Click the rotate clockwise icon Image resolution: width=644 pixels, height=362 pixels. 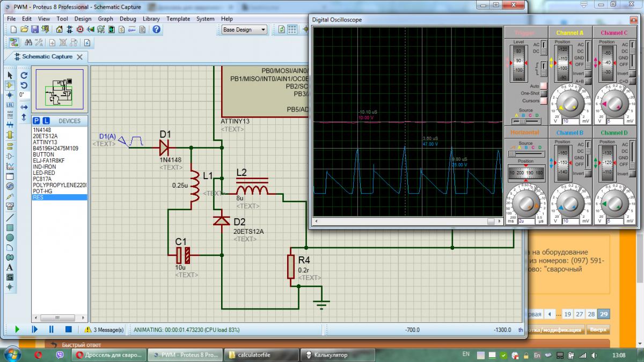(x=24, y=76)
